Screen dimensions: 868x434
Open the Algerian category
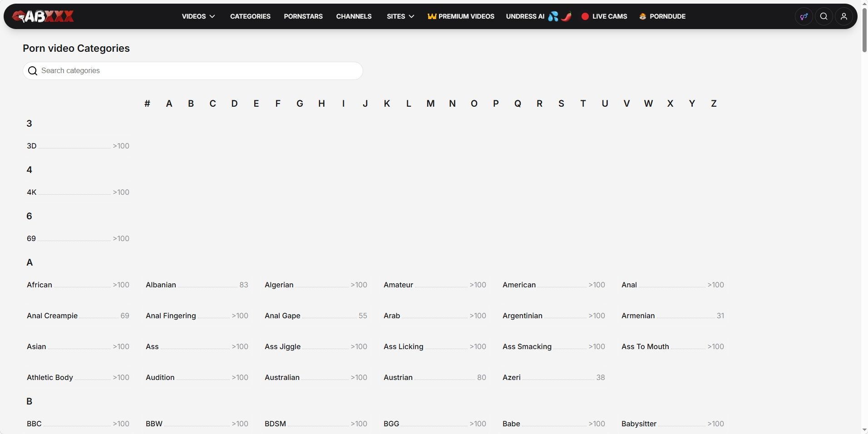pyautogui.click(x=316, y=285)
